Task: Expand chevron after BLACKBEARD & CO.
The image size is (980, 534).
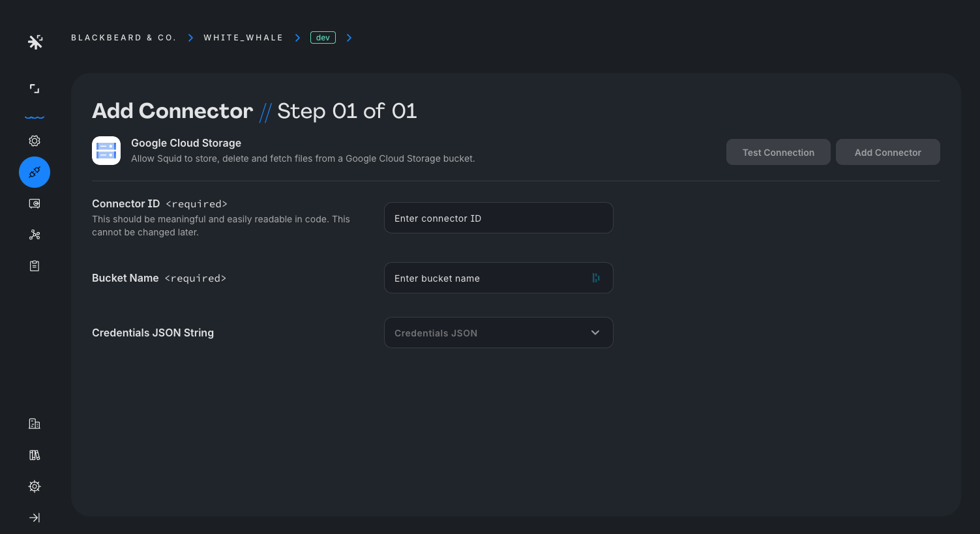Action: [x=190, y=38]
